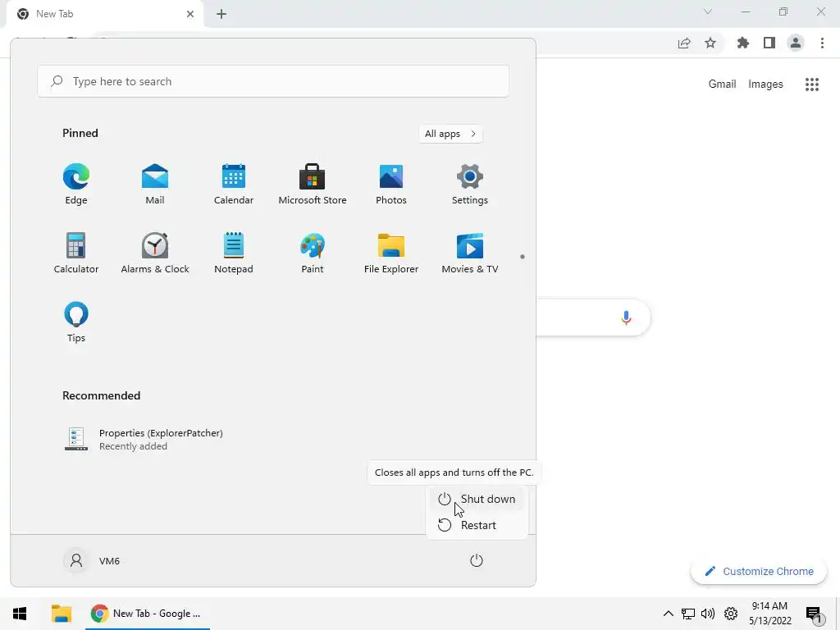This screenshot has height=630, width=840.
Task: Select Shut down from power menu
Action: click(477, 499)
